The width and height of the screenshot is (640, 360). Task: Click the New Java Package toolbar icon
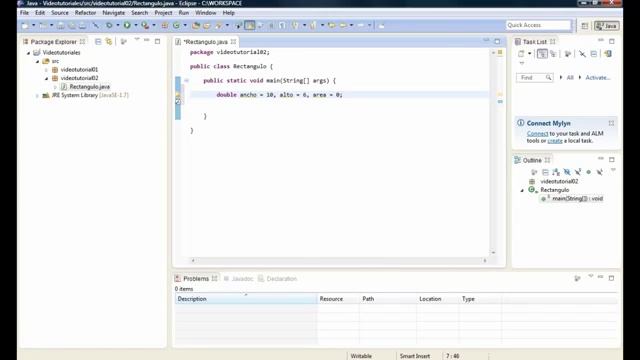point(165,25)
